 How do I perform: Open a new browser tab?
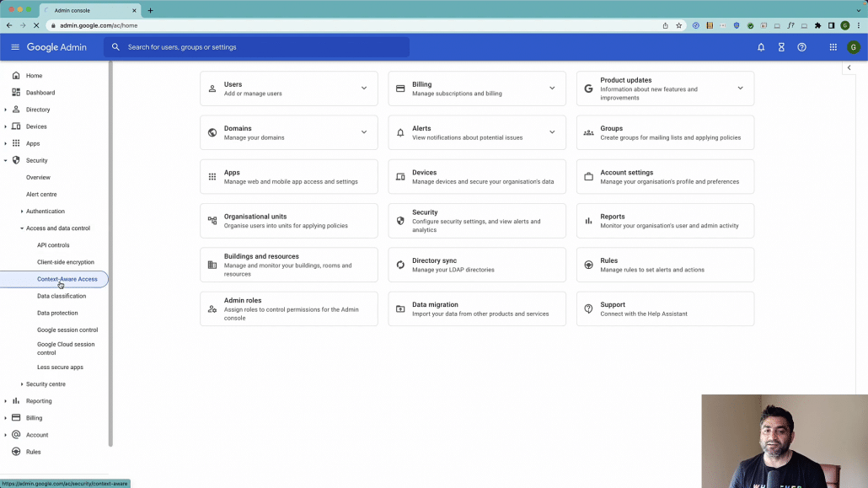(x=150, y=10)
